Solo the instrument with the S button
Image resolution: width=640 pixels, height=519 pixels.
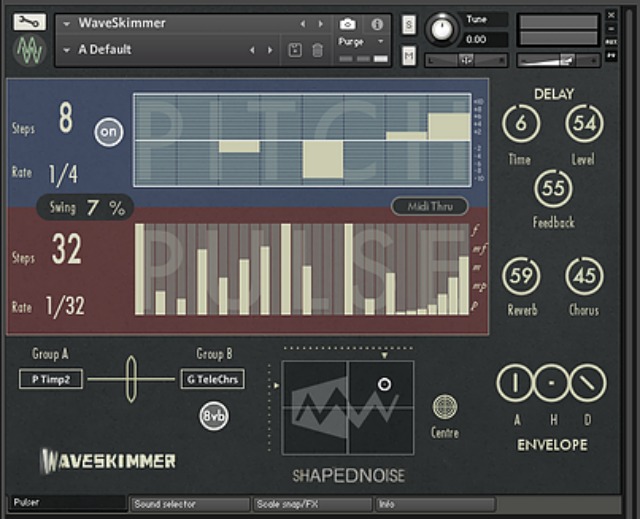(x=409, y=25)
